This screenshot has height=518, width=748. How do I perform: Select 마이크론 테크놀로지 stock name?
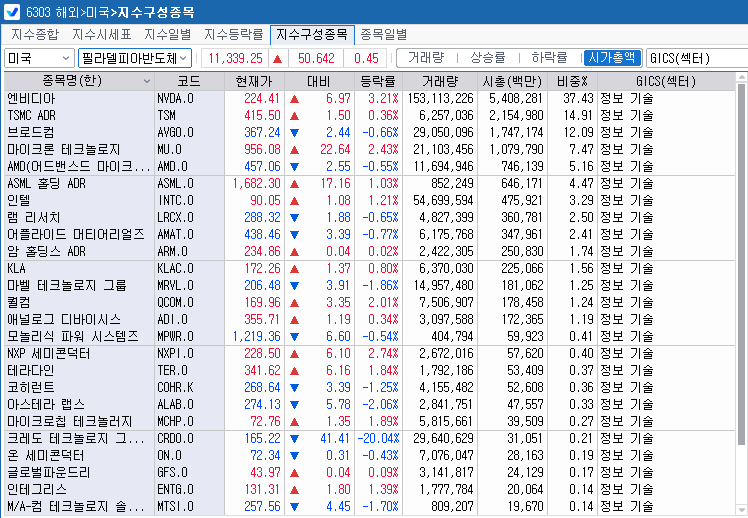63,150
